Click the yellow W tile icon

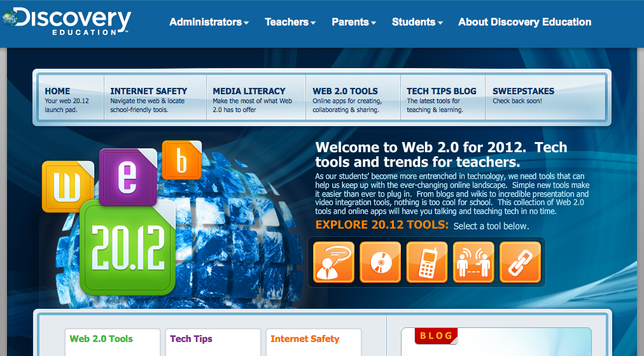67,186
